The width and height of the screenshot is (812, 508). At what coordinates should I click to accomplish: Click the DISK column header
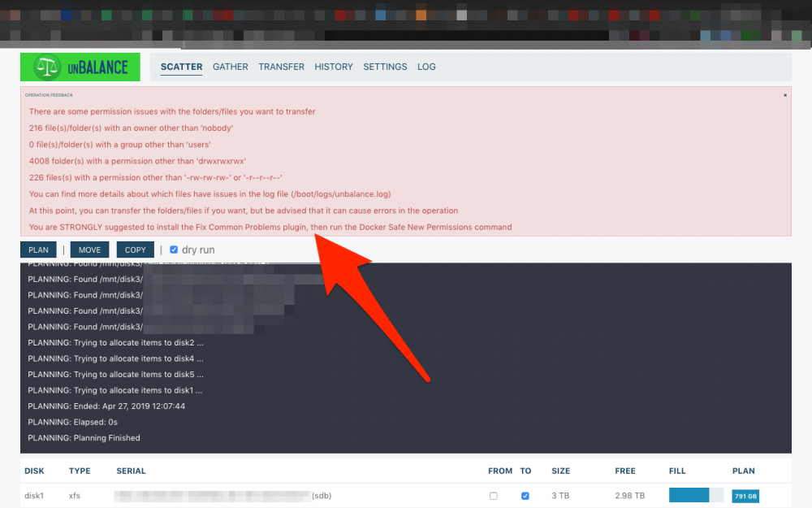click(x=34, y=471)
